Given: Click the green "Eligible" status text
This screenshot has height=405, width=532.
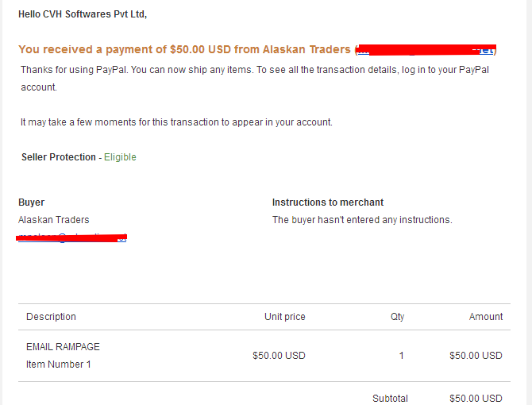Looking at the screenshot, I should click(120, 157).
